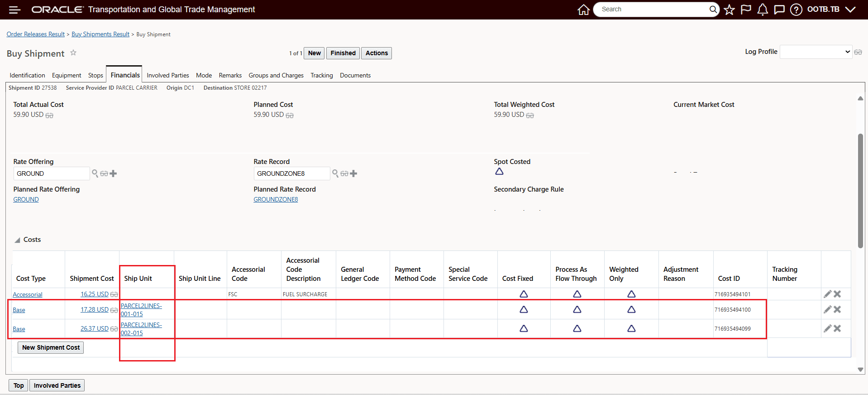Go to the Home icon
The height and width of the screenshot is (395, 868).
click(x=584, y=10)
